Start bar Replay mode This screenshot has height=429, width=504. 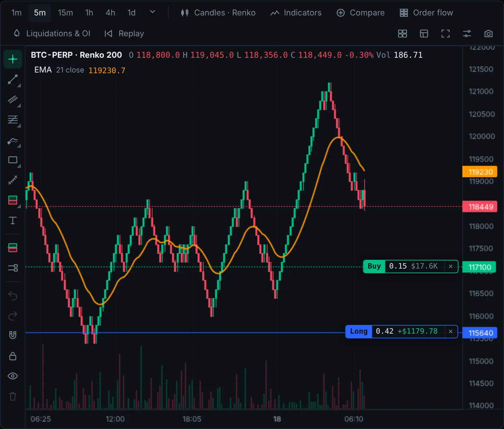(x=124, y=34)
